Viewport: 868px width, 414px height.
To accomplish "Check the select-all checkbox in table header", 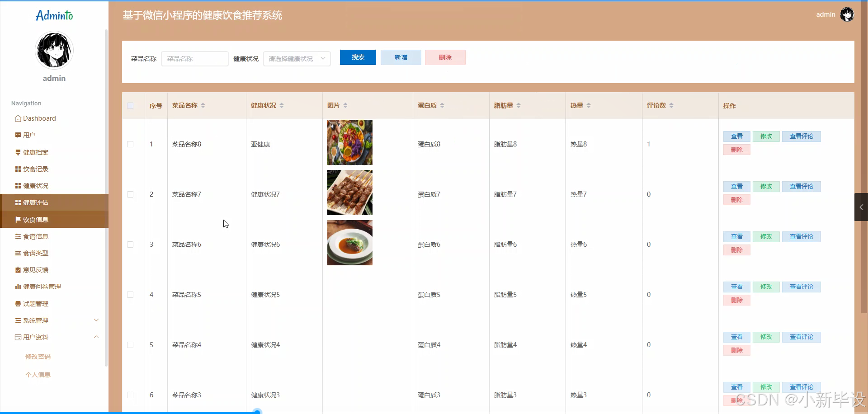I will [130, 105].
